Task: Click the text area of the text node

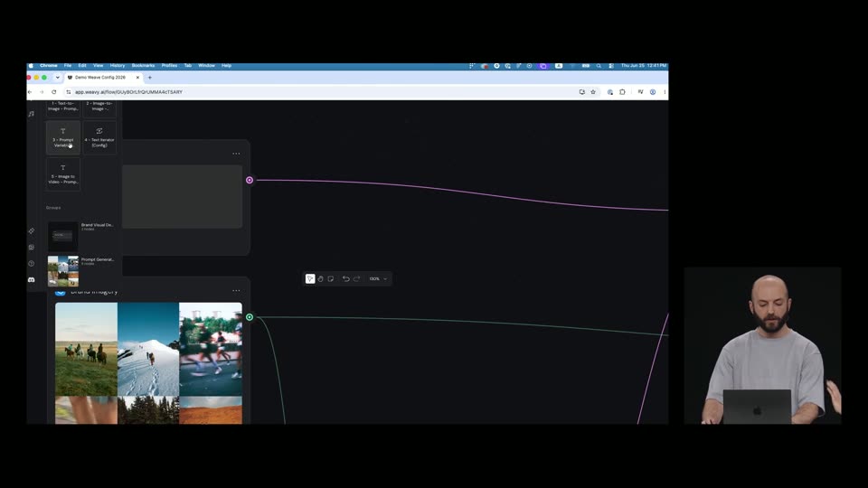Action: [x=182, y=196]
